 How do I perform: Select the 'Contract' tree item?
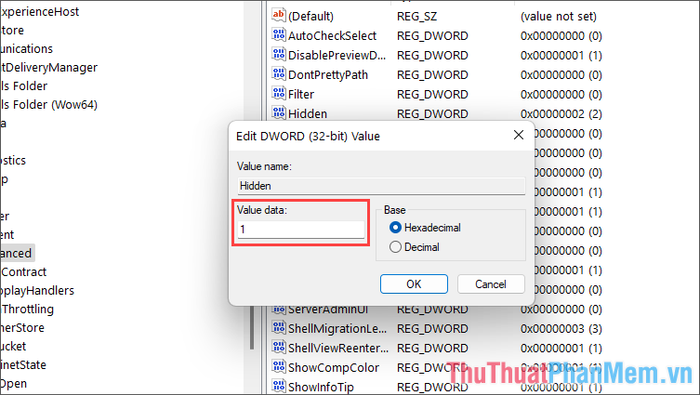pyautogui.click(x=23, y=272)
